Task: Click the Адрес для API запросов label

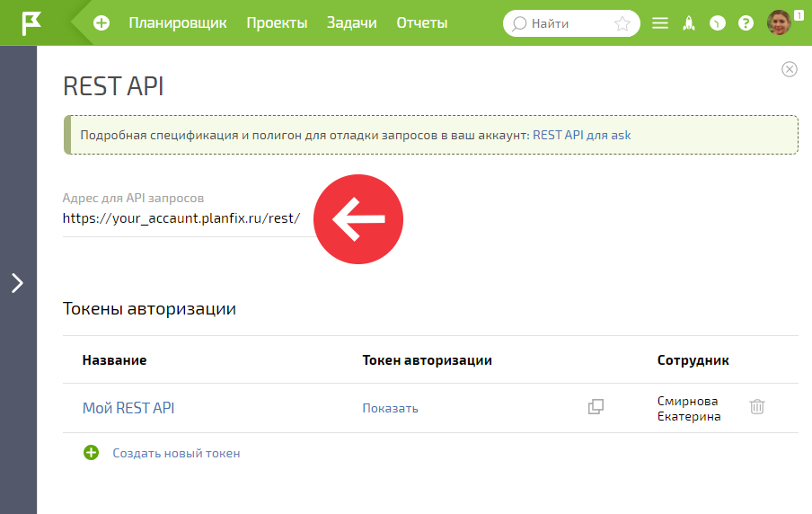Action: pos(133,198)
